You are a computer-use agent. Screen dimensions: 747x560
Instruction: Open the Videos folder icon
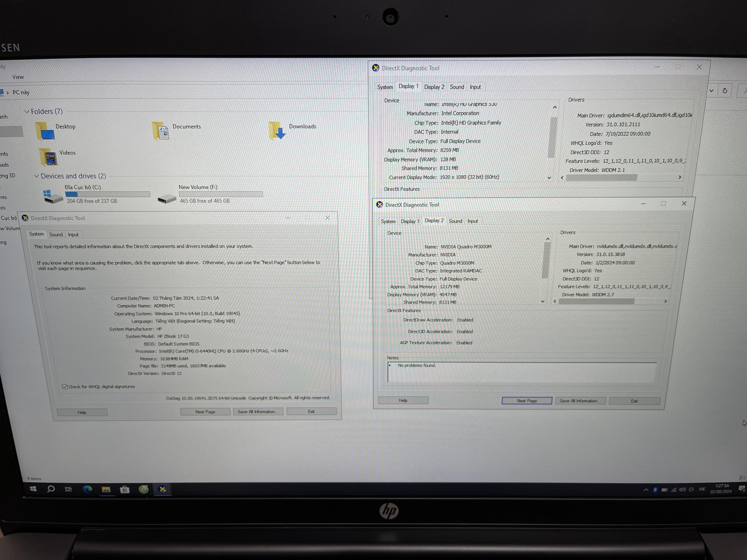[48, 157]
